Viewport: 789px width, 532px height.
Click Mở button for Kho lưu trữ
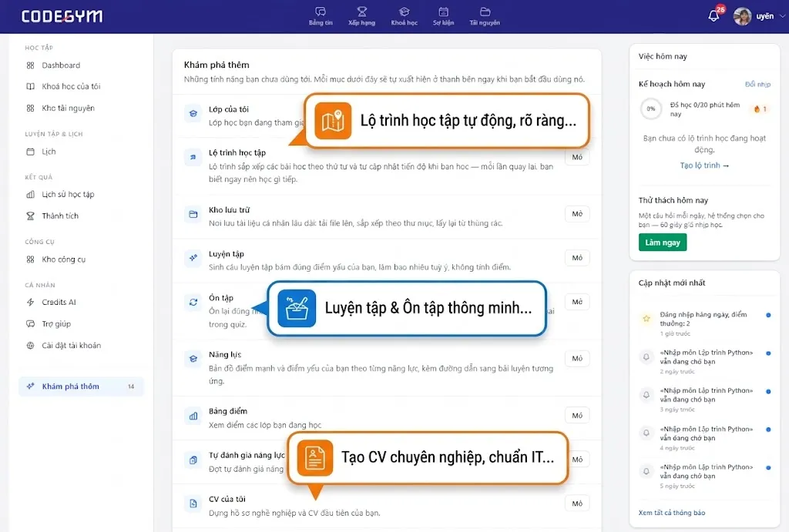coord(577,214)
